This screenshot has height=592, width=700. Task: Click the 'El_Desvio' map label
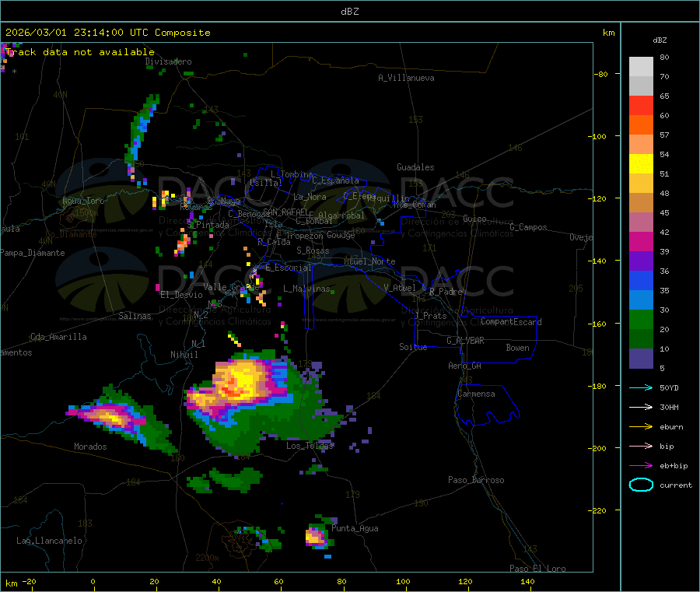pos(182,295)
